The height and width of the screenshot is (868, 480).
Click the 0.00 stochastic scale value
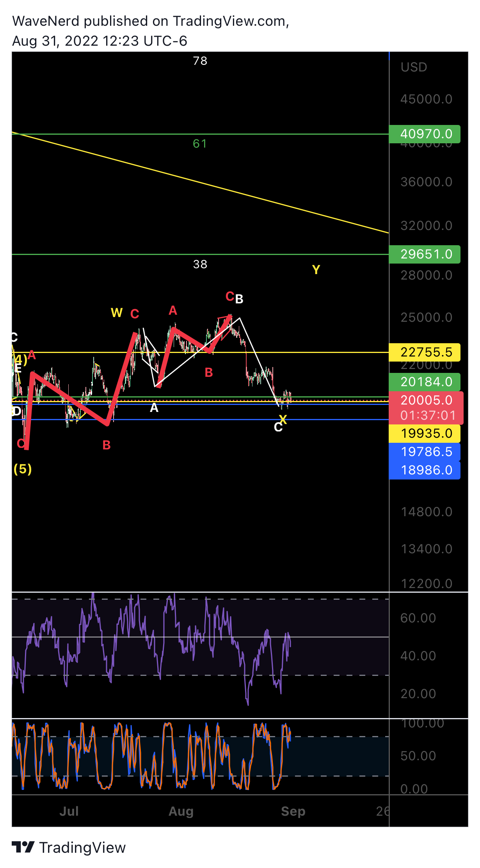pos(414,789)
